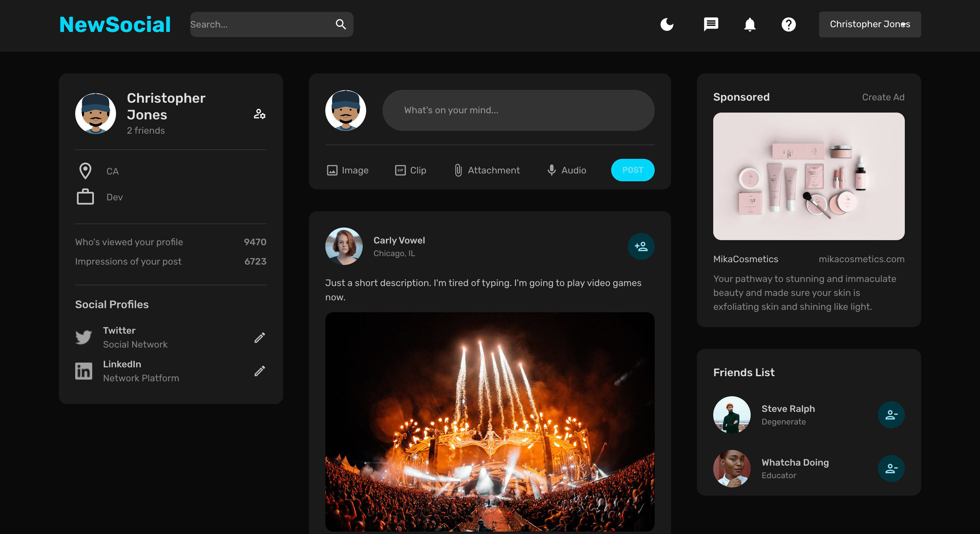Image resolution: width=980 pixels, height=534 pixels.
Task: Click Carly Vowel's profile picture
Action: (x=344, y=247)
